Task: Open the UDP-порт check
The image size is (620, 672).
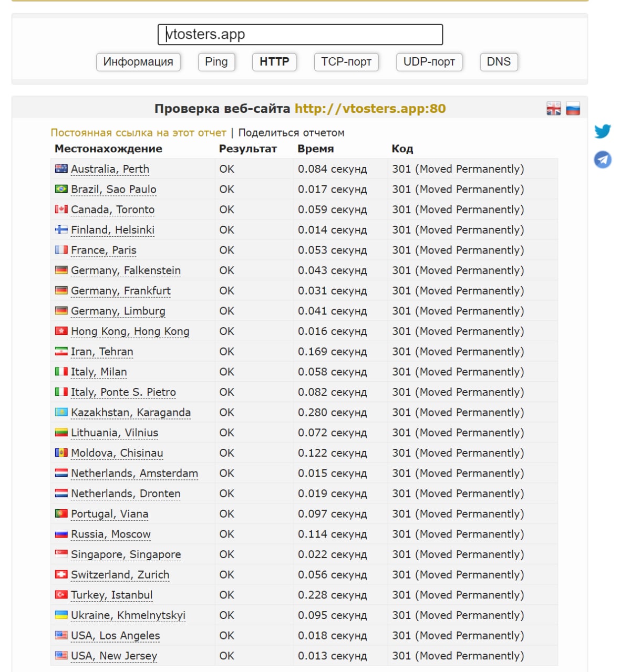Action: point(429,62)
